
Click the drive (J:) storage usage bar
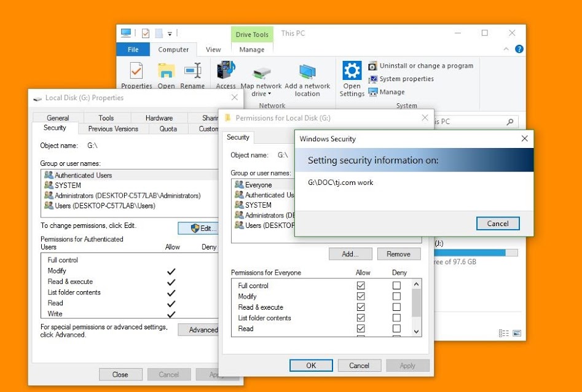click(x=476, y=253)
